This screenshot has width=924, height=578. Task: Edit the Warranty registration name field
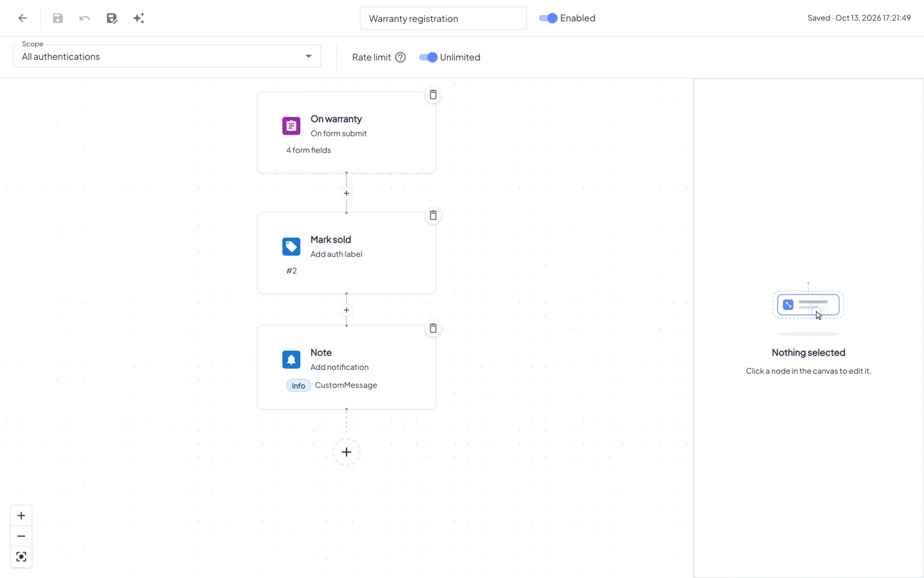click(443, 18)
